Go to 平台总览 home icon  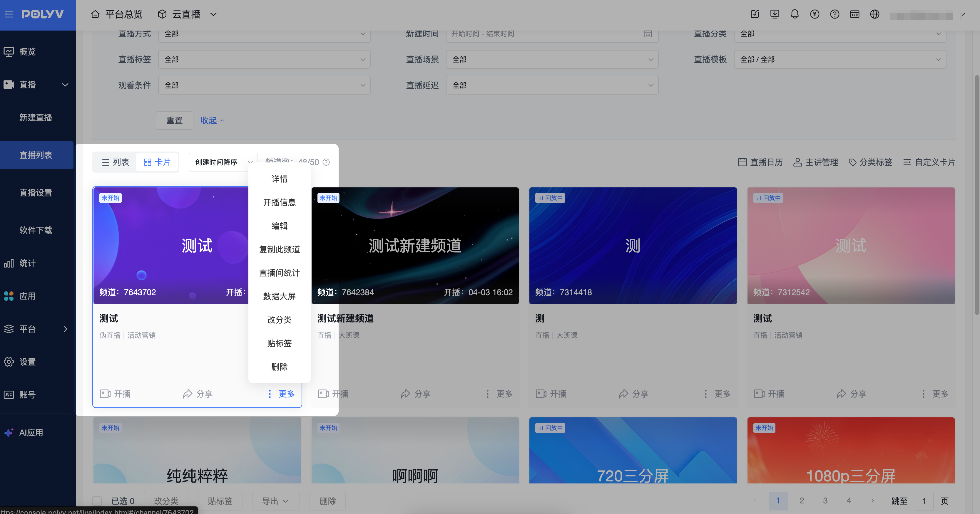click(x=95, y=14)
